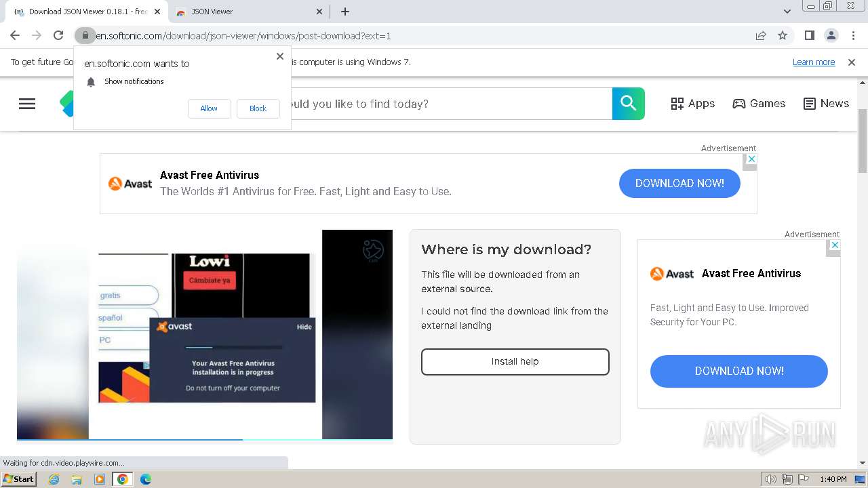Click the Install help button
This screenshot has width=868, height=488.
[515, 362]
